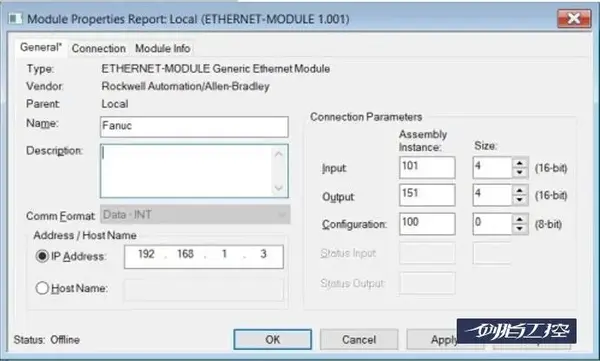
Task: Click the third IP octet 1
Action: 224,254
